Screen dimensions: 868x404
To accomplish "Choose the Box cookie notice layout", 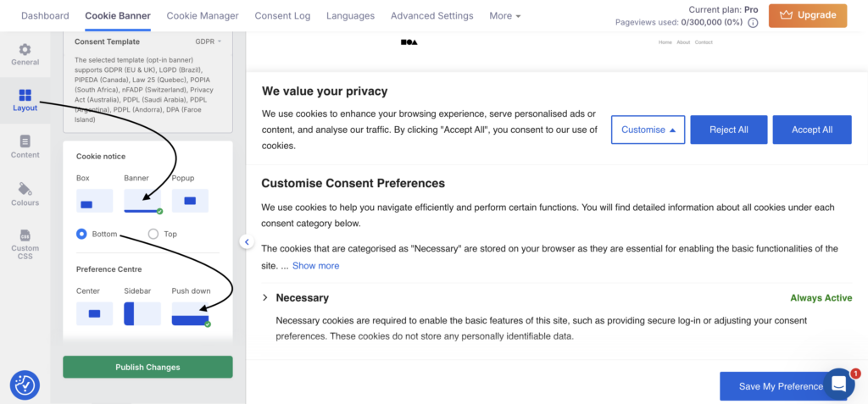I will point(94,201).
